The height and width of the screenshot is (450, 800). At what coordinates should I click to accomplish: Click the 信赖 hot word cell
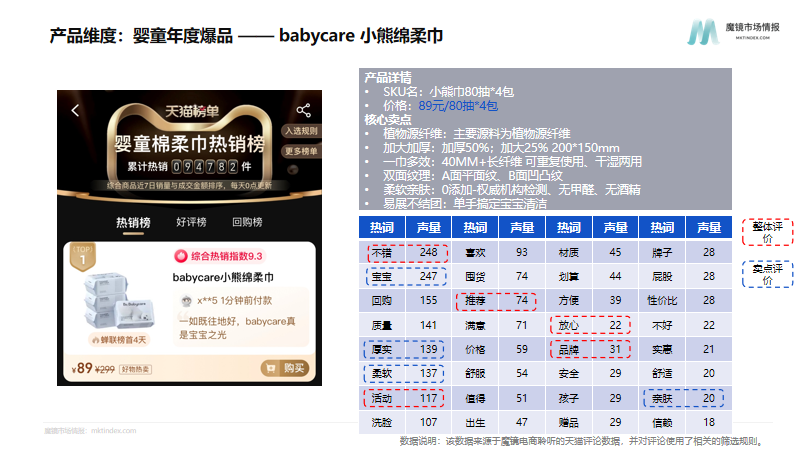click(662, 422)
